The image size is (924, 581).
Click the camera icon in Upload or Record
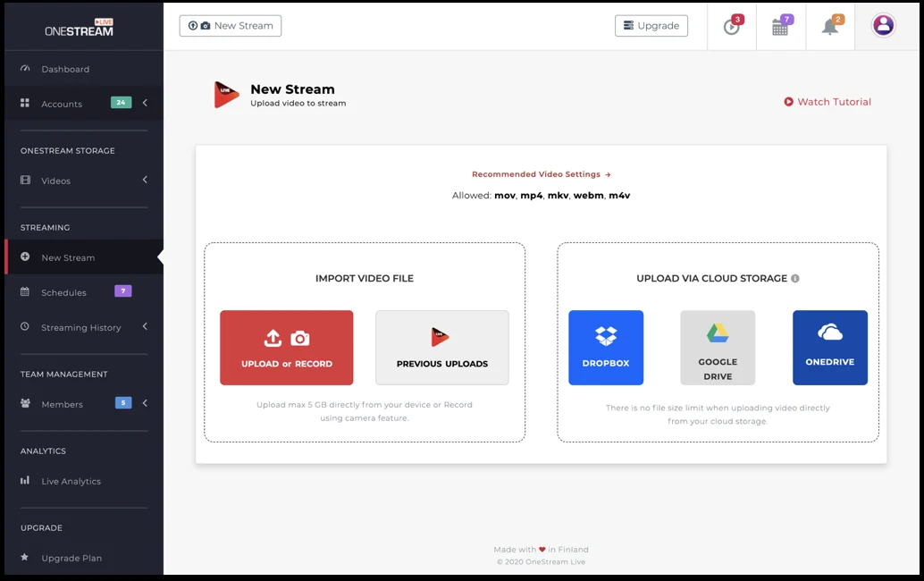point(300,338)
